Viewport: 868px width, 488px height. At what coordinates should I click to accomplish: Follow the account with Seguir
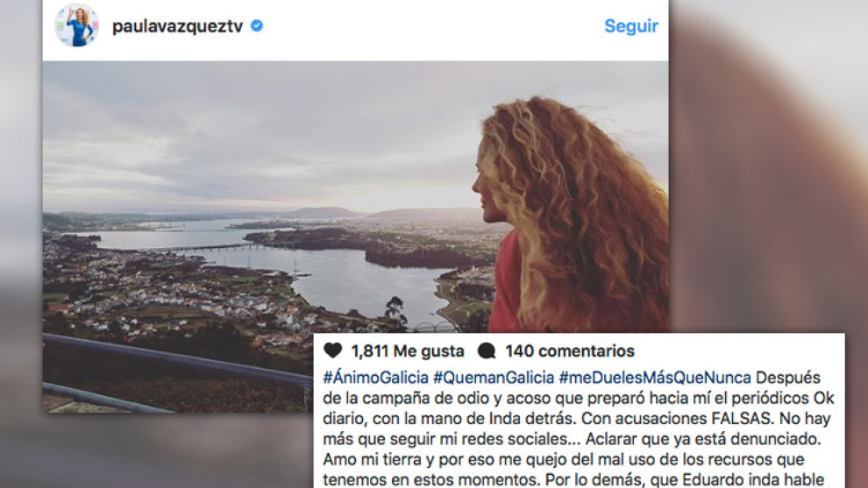click(x=631, y=26)
